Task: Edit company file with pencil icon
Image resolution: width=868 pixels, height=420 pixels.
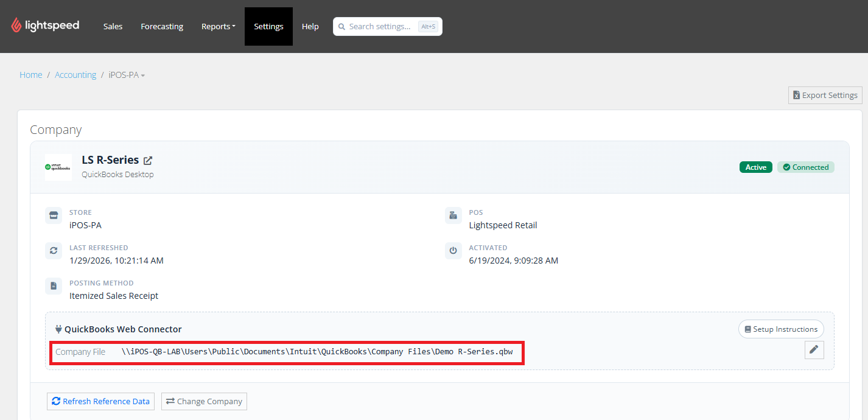Action: point(814,349)
